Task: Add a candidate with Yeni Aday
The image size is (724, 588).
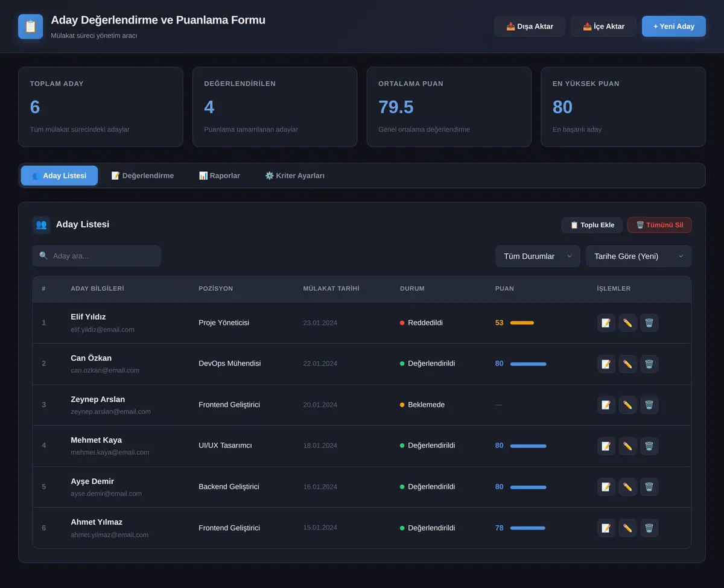Action: [x=674, y=27]
